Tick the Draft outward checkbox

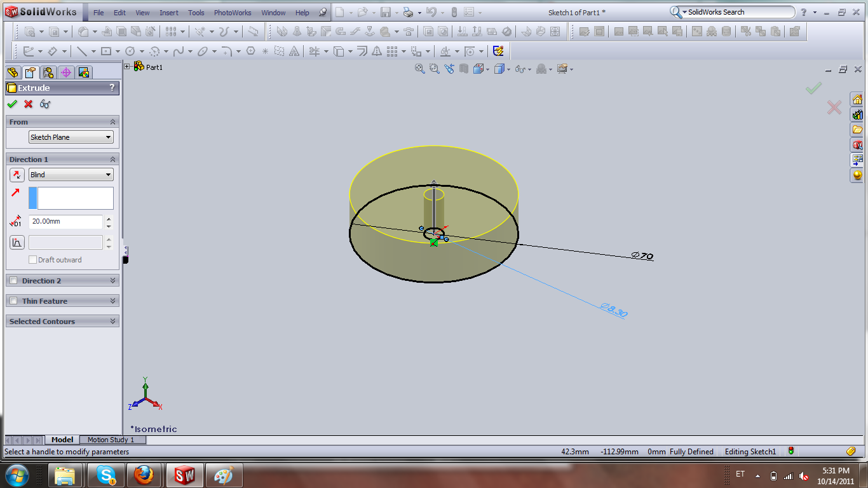(33, 260)
